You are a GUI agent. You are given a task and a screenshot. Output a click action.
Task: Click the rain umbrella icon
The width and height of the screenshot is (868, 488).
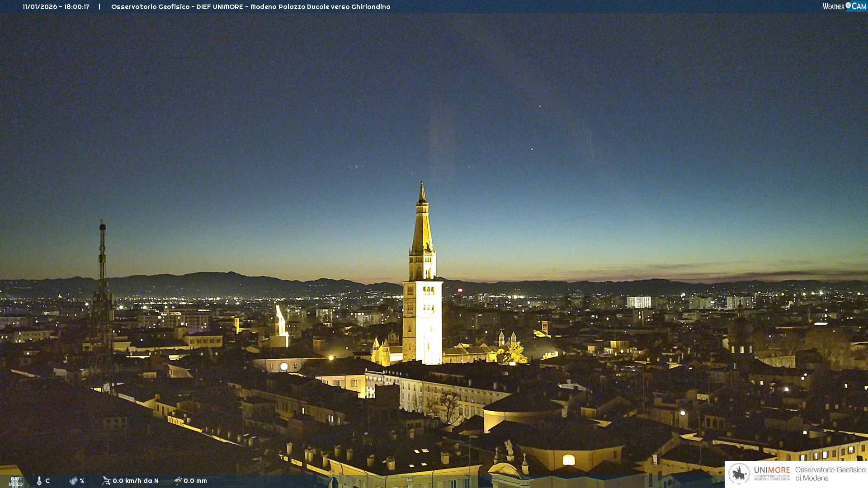pyautogui.click(x=178, y=481)
